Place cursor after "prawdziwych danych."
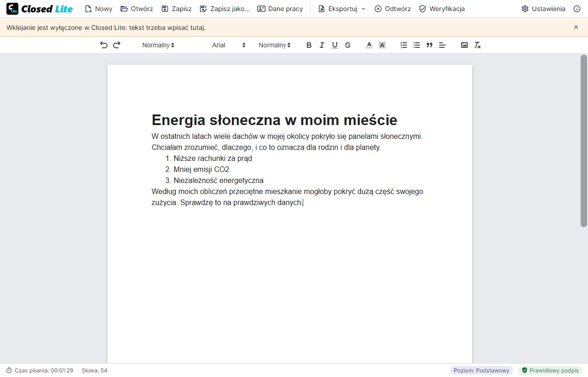Viewport: 588px width, 377px height. tap(303, 203)
